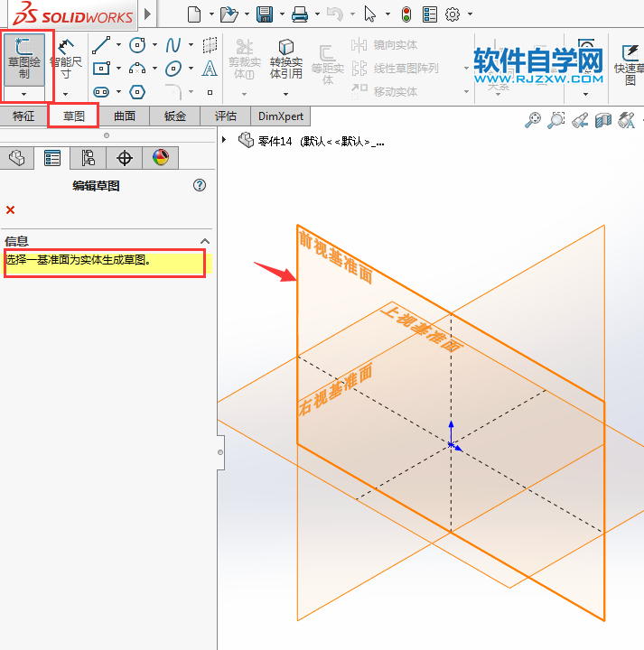The width and height of the screenshot is (644, 650).
Task: Select the Spline sketch tool
Action: click(173, 45)
